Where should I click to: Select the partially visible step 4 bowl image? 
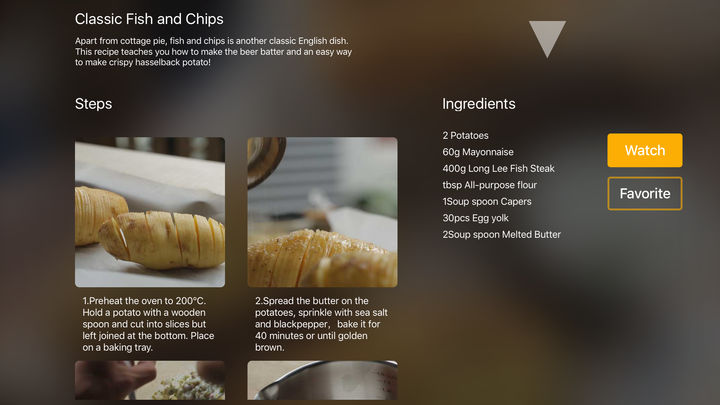click(x=322, y=380)
